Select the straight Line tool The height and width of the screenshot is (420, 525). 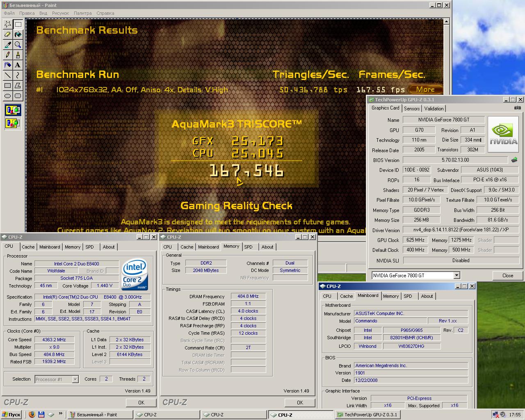click(8, 75)
